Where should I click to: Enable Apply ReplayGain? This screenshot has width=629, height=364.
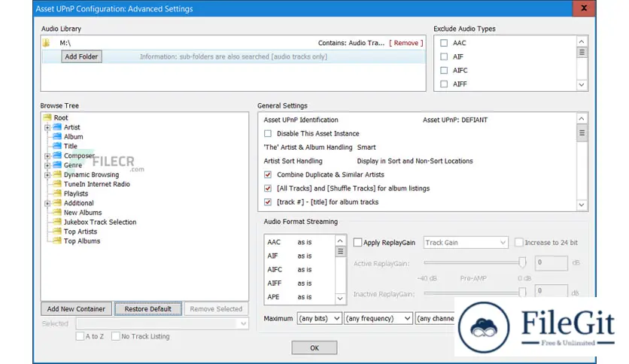point(357,242)
